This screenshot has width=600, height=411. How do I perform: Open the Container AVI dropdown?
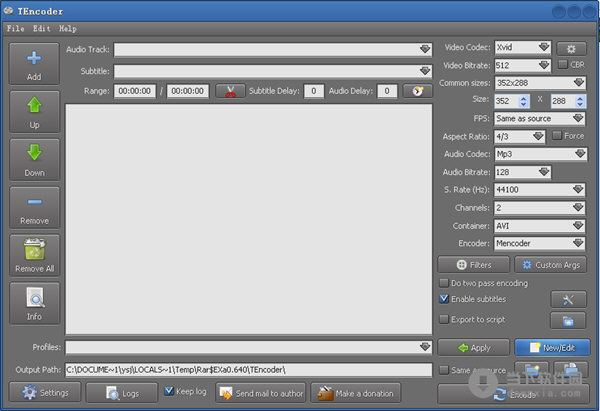(x=540, y=226)
